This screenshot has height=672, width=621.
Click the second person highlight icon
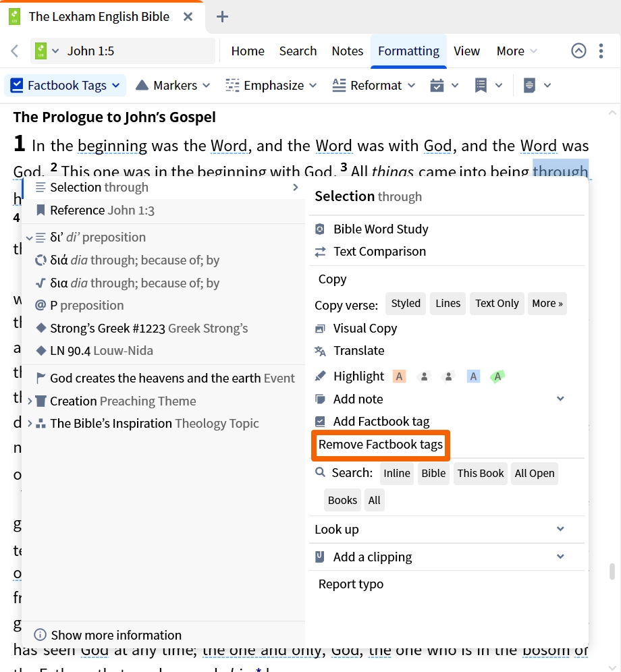[448, 376]
